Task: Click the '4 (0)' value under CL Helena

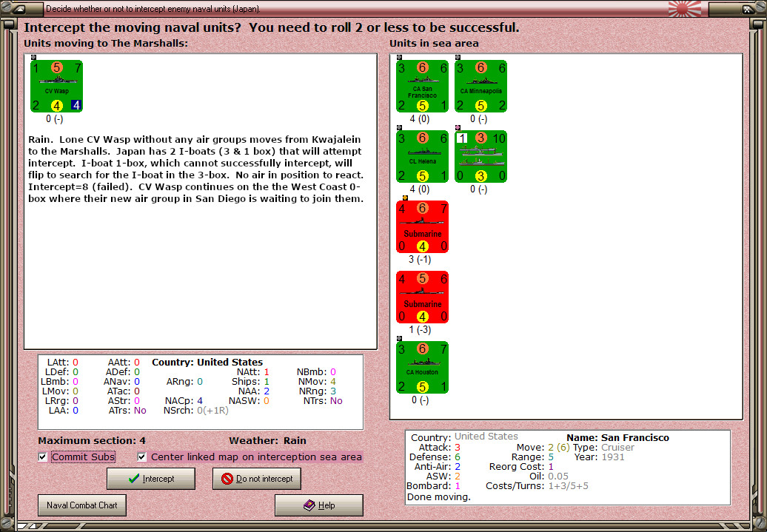Action: click(x=420, y=189)
